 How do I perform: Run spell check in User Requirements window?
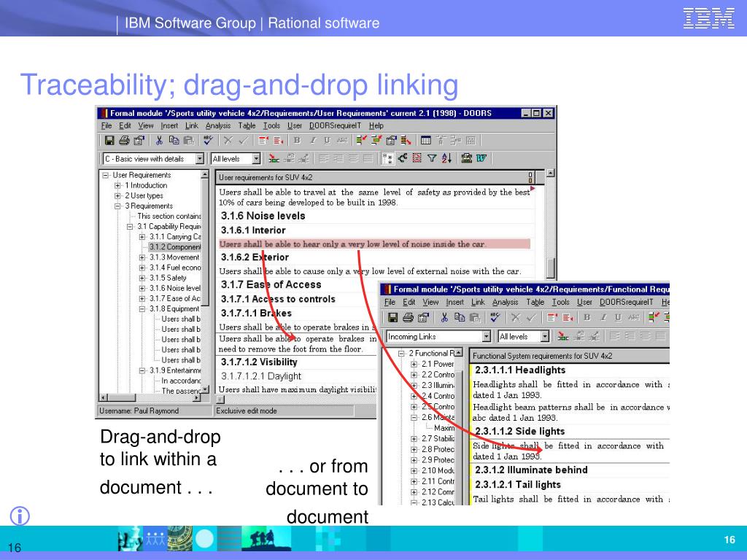tap(208, 140)
